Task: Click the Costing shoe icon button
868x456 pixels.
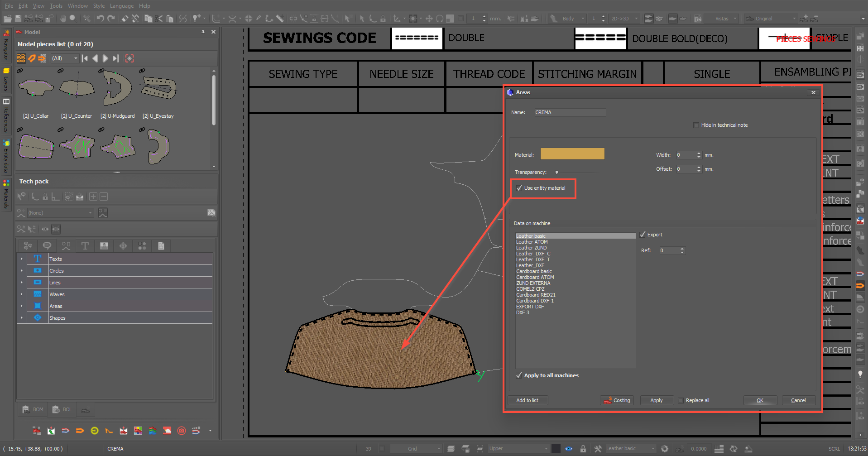Action: [x=617, y=400]
